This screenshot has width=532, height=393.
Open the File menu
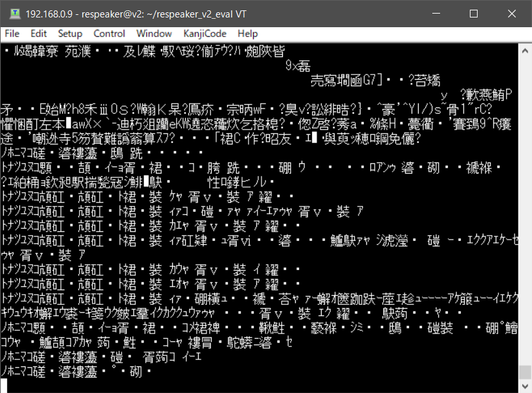[12, 34]
